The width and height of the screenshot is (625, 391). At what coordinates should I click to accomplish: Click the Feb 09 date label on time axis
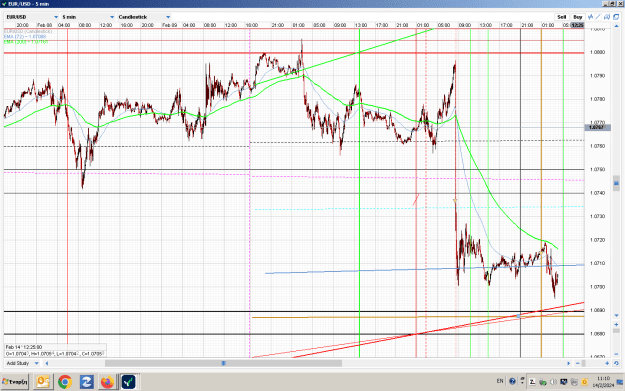pyautogui.click(x=169, y=25)
